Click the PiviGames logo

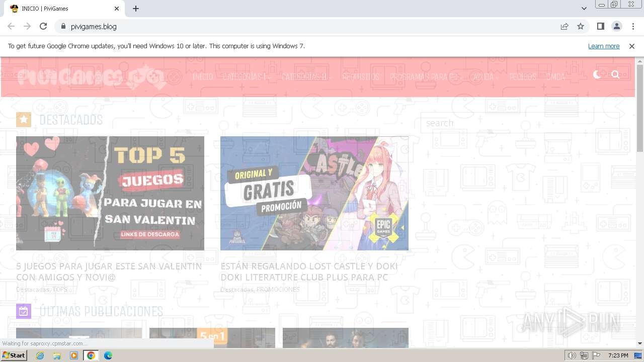pyautogui.click(x=91, y=77)
